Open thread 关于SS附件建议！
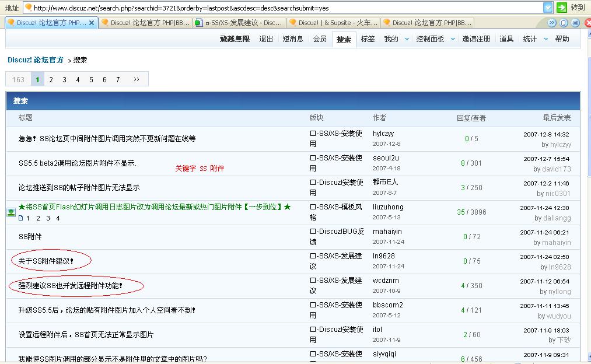Screen dimensions: 591x364 point(46,261)
